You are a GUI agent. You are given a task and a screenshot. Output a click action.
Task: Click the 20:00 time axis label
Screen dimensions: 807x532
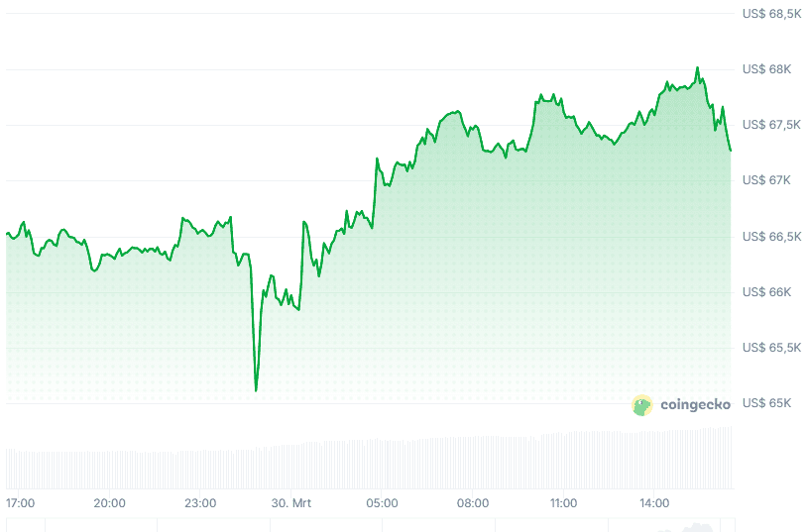click(110, 503)
